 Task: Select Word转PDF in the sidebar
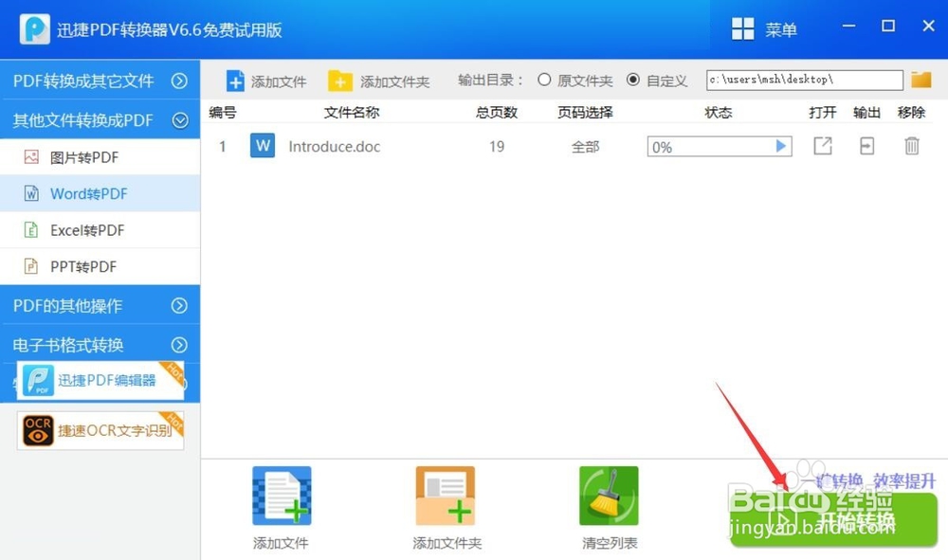tap(100, 193)
